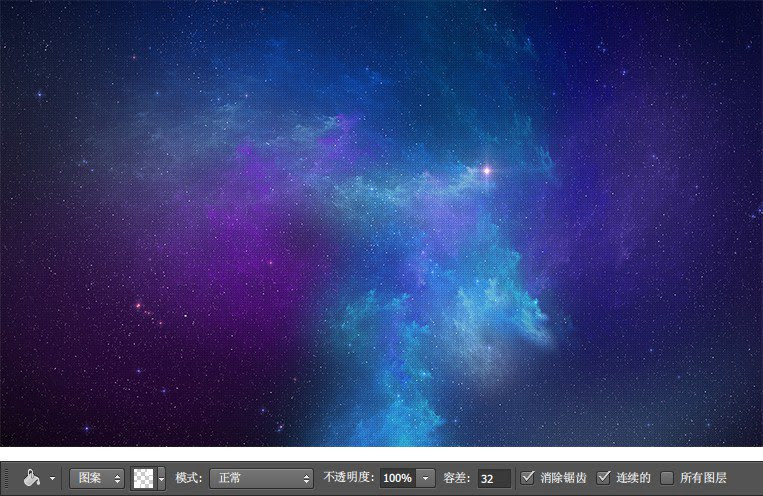
Task: Toggle the 连续的 contiguous checkbox
Action: [603, 478]
